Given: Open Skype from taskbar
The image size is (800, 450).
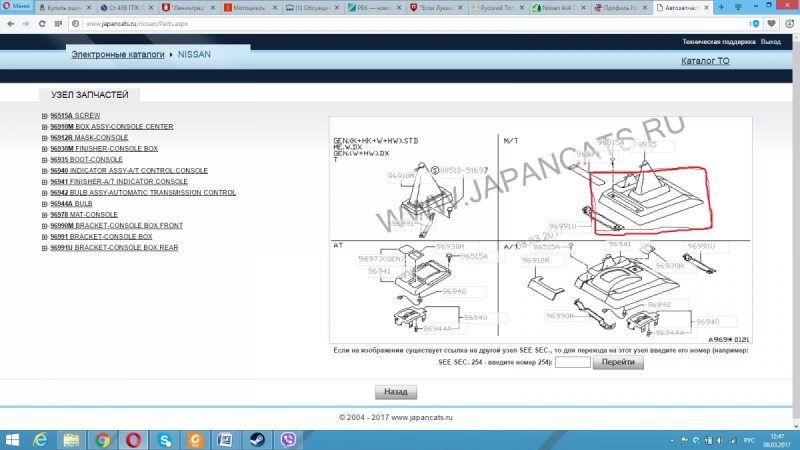Looking at the screenshot, I should pyautogui.click(x=164, y=440).
